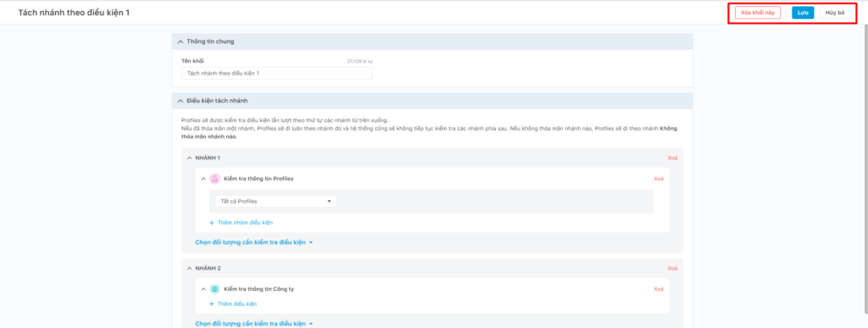Open Chọn đối tượng dropdown under NHÁNH 2

pos(254,324)
